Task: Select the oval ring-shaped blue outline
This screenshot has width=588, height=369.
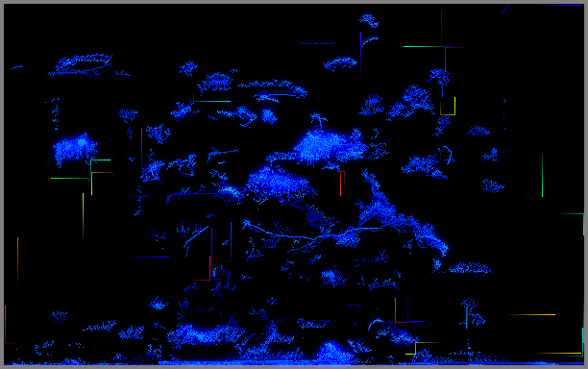Action: (x=81, y=65)
